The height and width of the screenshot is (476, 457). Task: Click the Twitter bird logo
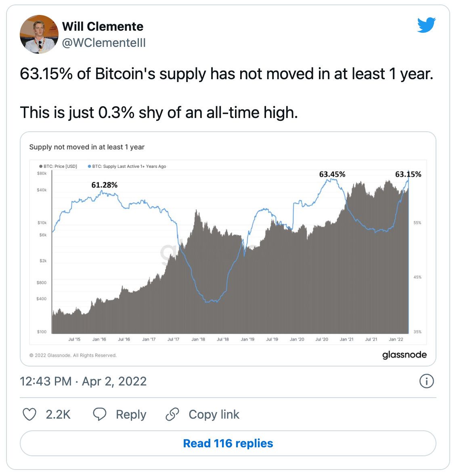click(x=426, y=25)
